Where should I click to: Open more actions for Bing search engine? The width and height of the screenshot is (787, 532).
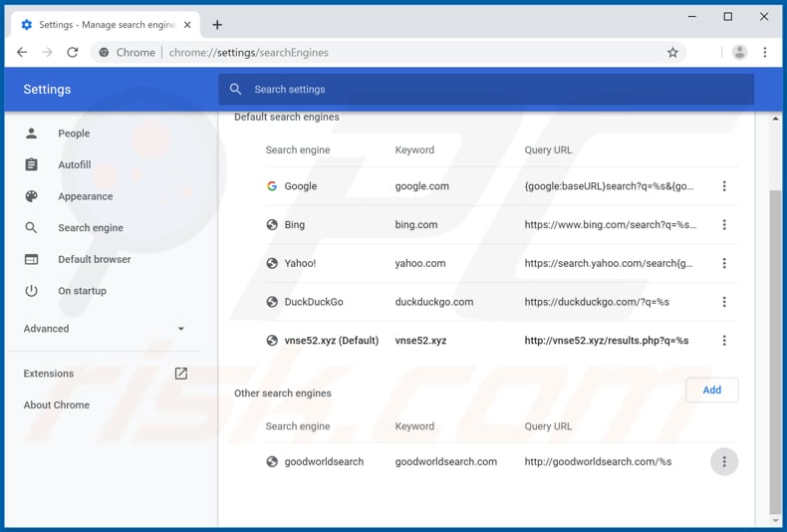724,225
